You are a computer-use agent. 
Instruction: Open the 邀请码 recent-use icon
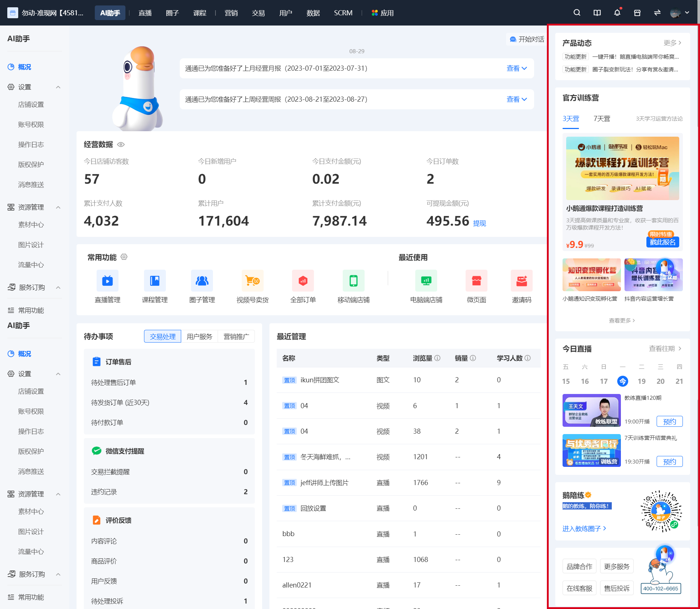pos(522,281)
